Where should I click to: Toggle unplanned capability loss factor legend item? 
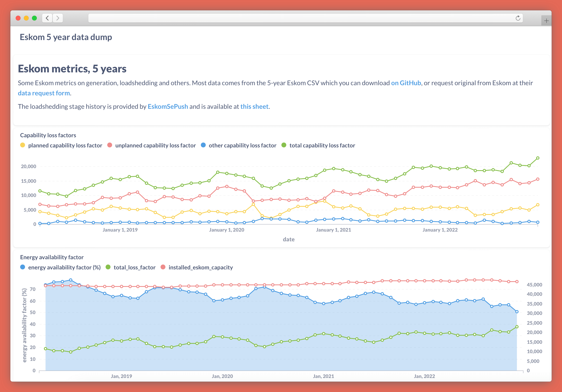(x=152, y=146)
